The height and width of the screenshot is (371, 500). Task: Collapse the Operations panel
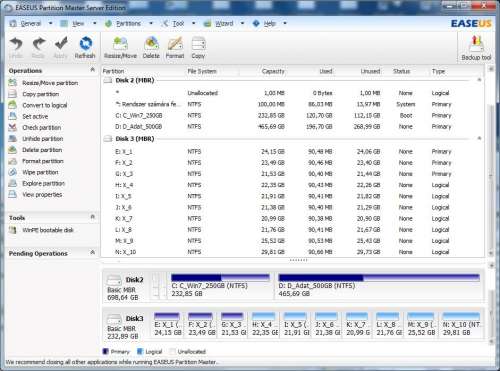(93, 70)
